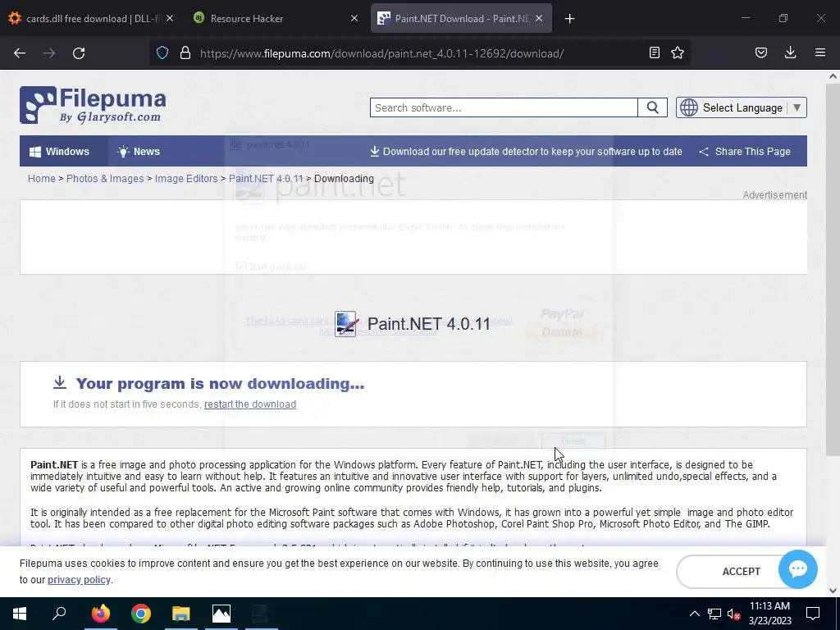Open the notification center icon
The width and height of the screenshot is (840, 630).
coord(813,614)
